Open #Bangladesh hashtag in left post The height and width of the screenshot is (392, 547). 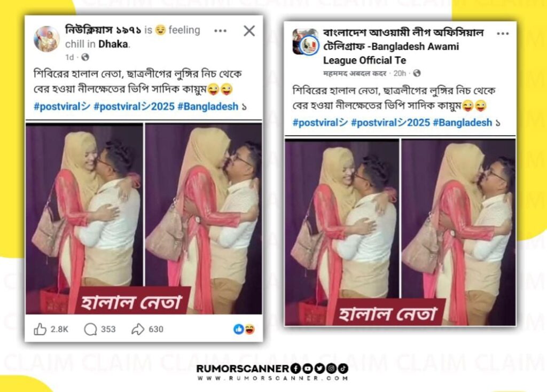208,106
